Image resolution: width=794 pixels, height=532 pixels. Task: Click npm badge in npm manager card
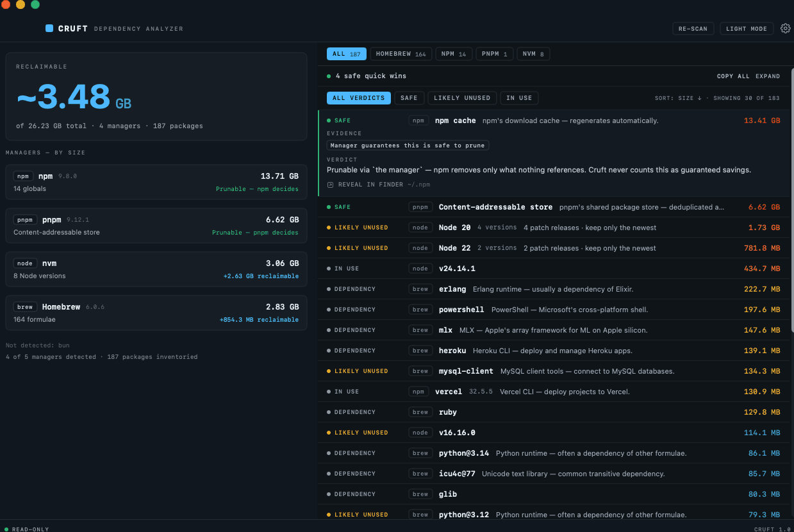(24, 176)
